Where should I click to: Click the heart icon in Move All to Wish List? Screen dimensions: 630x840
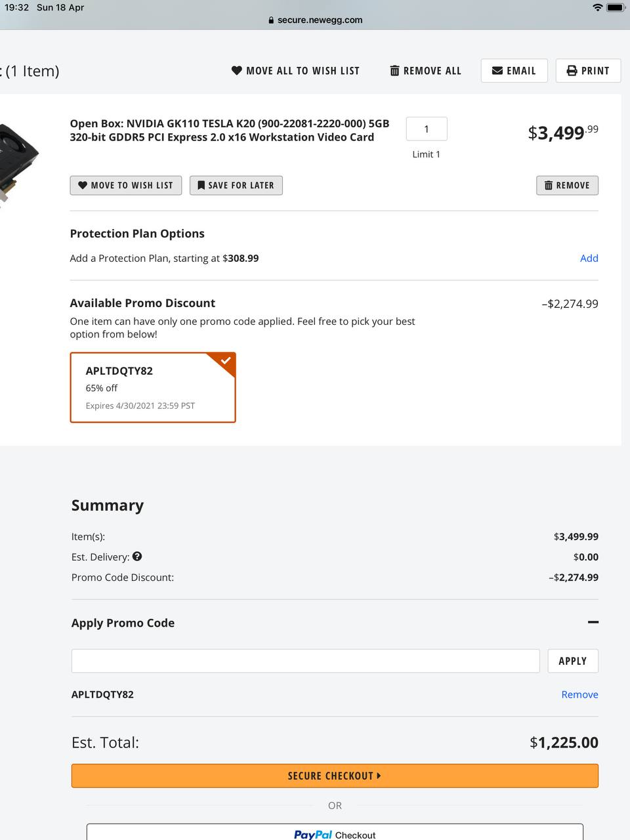click(237, 70)
